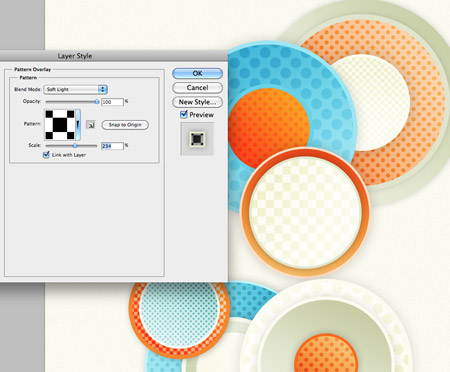This screenshot has height=372, width=450.
Task: Create new preset from current pattern
Action: (90, 125)
